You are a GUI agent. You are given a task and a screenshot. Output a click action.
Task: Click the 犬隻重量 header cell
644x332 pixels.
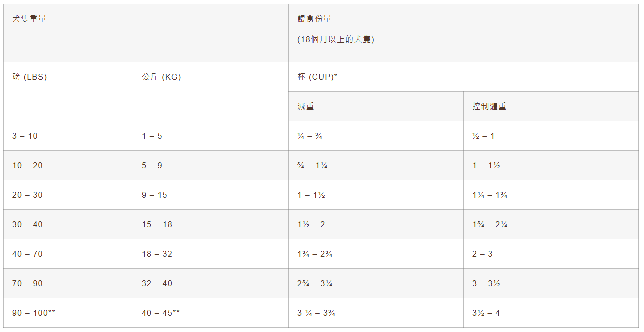click(29, 19)
